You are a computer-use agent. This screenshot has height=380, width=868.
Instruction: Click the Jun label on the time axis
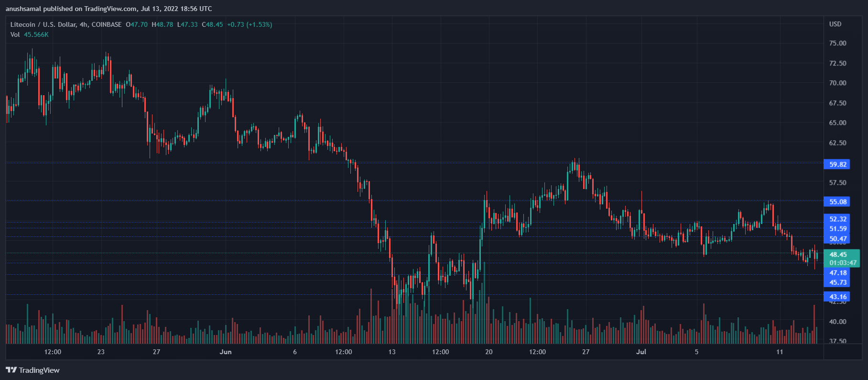[226, 352]
